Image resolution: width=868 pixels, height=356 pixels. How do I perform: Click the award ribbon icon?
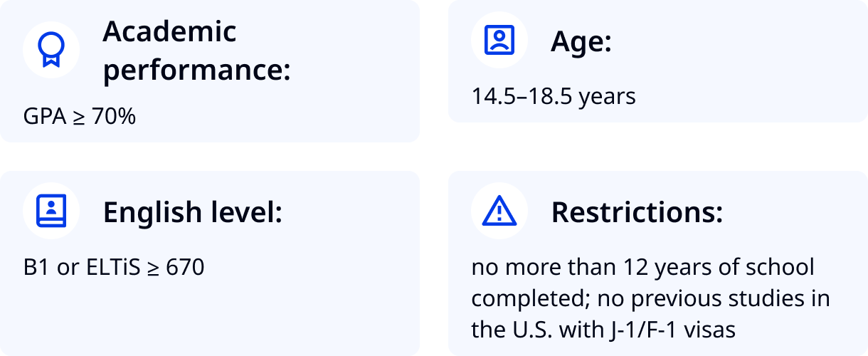coord(51,51)
